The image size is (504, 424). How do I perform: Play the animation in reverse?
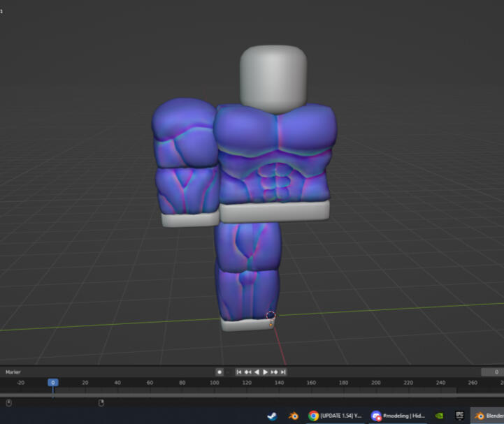coord(257,372)
